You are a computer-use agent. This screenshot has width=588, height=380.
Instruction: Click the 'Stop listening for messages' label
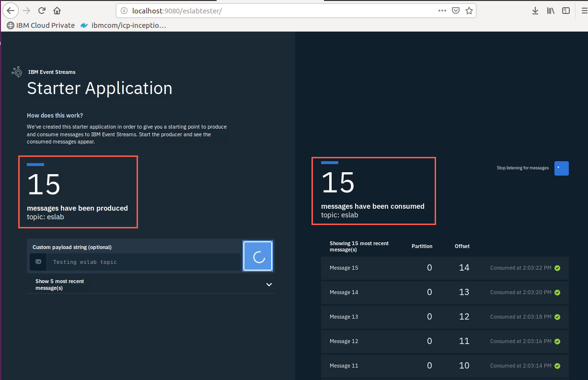click(523, 168)
